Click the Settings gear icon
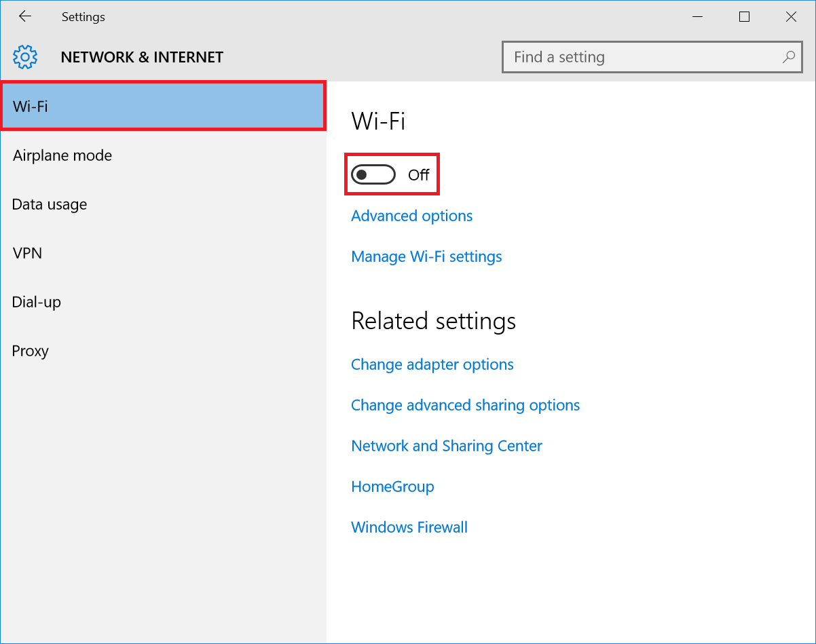 click(25, 58)
